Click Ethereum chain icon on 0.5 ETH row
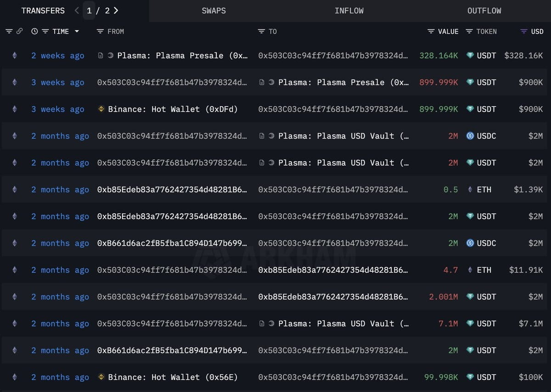The width and height of the screenshot is (551, 392). tap(14, 190)
